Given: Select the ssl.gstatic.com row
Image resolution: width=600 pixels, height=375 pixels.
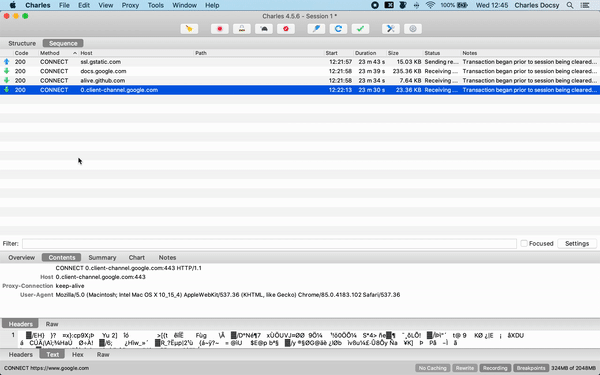Looking at the screenshot, I should coord(300,62).
